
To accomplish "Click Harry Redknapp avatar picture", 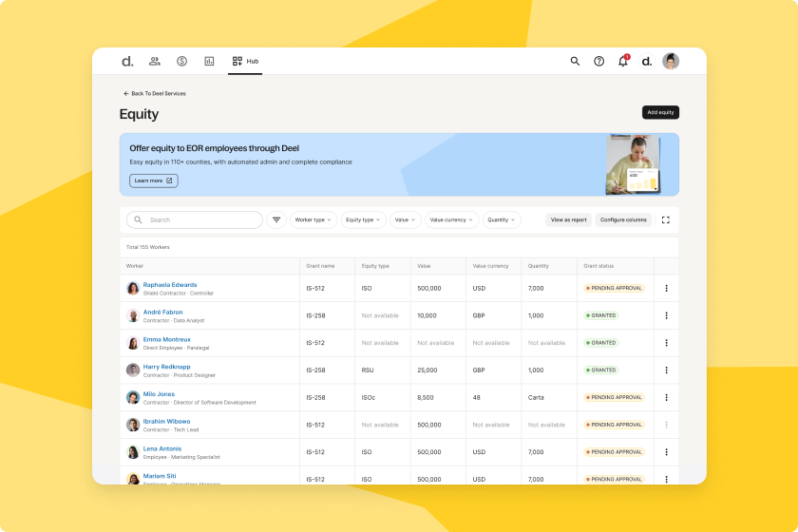I will (x=133, y=370).
